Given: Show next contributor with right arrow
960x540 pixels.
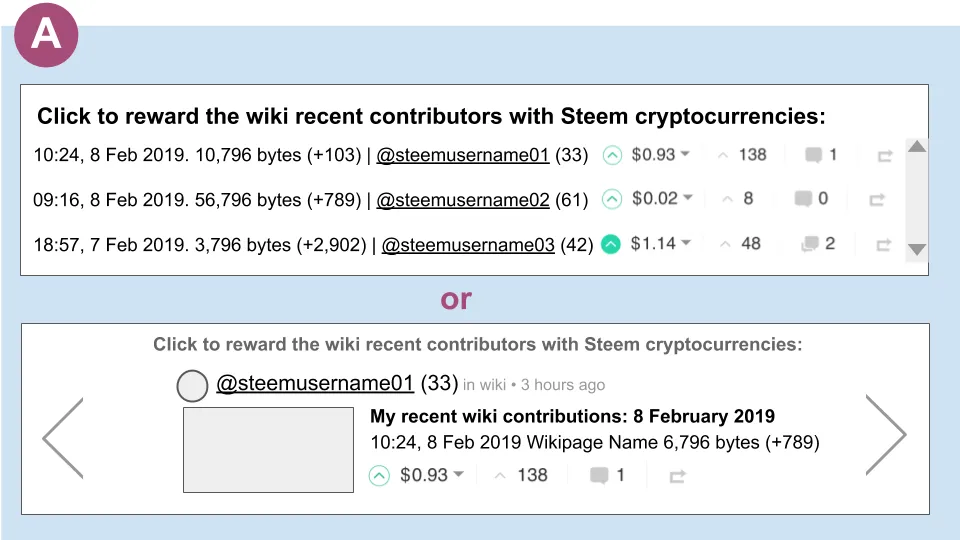Looking at the screenshot, I should [886, 435].
